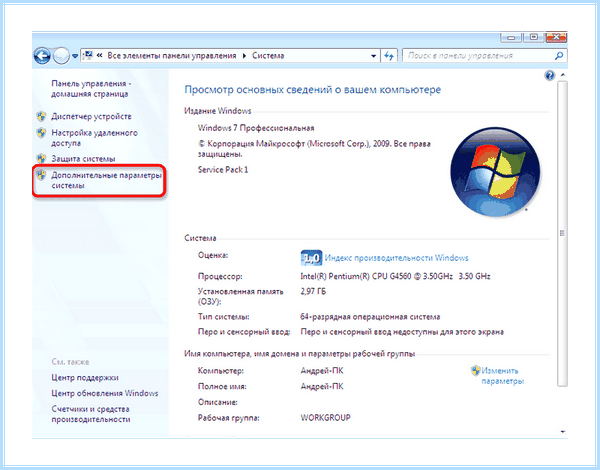Click the magnifier search icon
Screen dimensions: 600x470
click(559, 56)
